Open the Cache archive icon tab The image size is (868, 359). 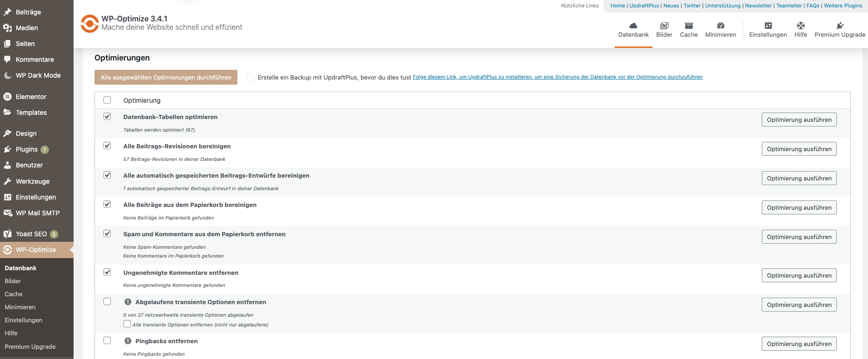689,26
